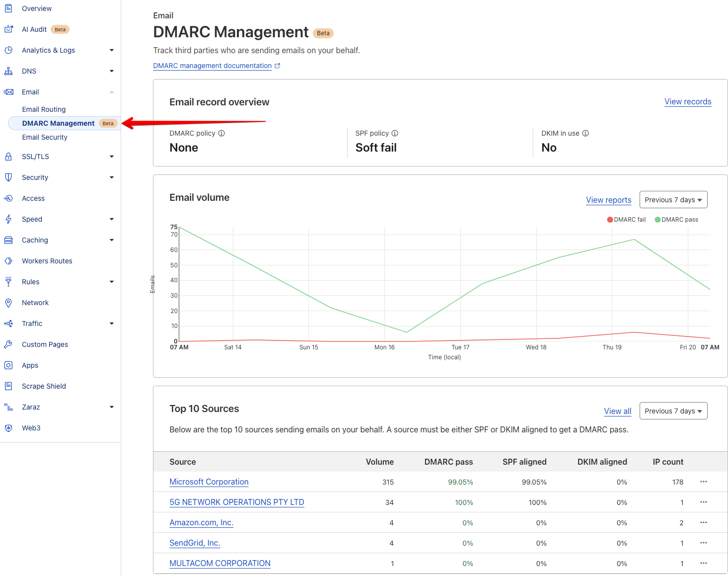Open the more options menu for SendGrid, Inc.

704,543
